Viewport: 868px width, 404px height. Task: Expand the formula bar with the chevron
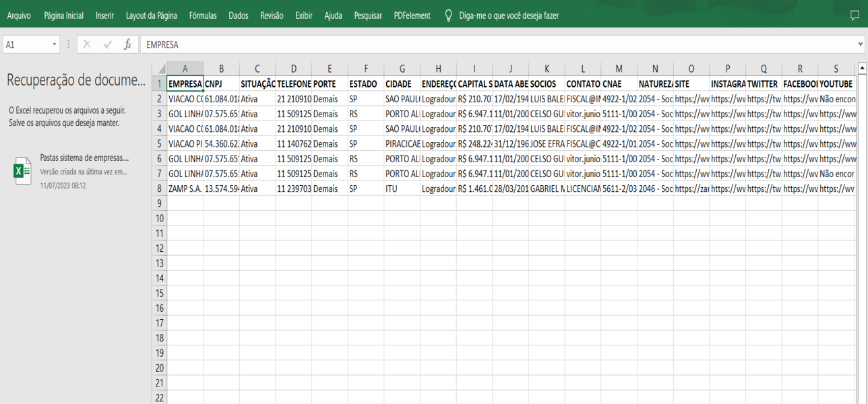coord(861,44)
